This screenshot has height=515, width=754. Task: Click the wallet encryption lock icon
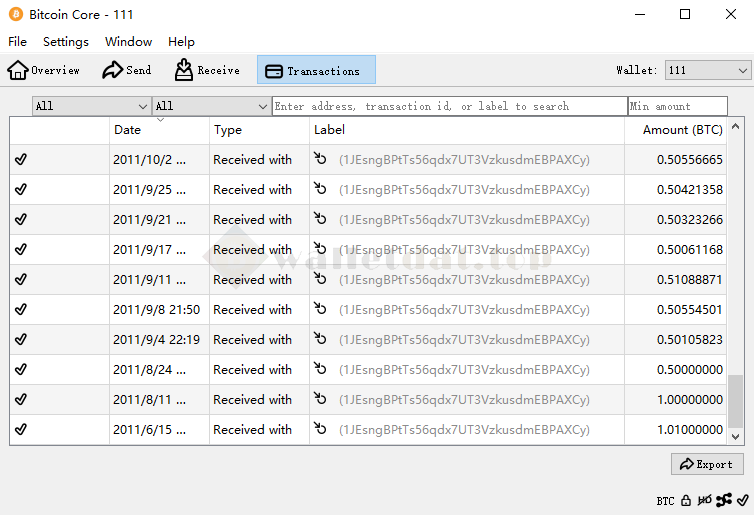pos(686,500)
